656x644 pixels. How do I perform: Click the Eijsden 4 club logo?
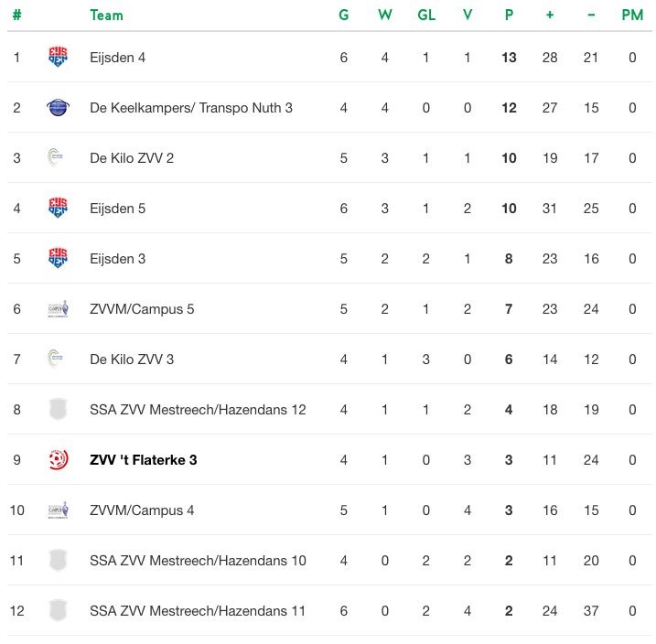pos(58,57)
